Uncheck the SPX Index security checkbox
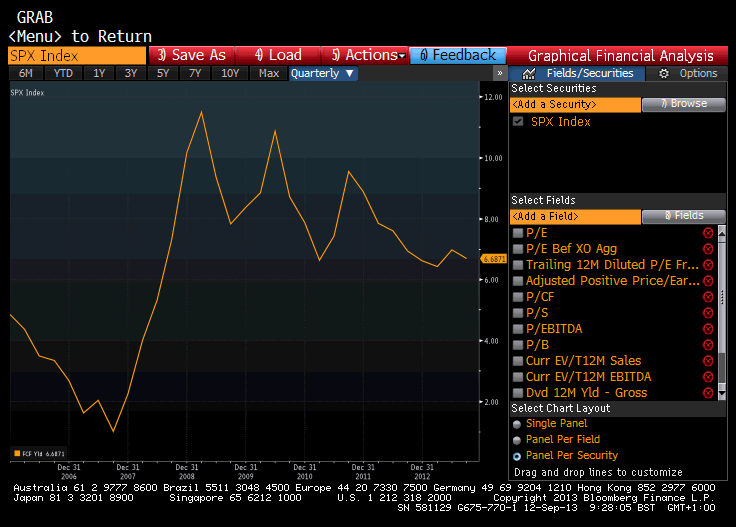Screen dimensions: 736x527 pyautogui.click(x=518, y=122)
